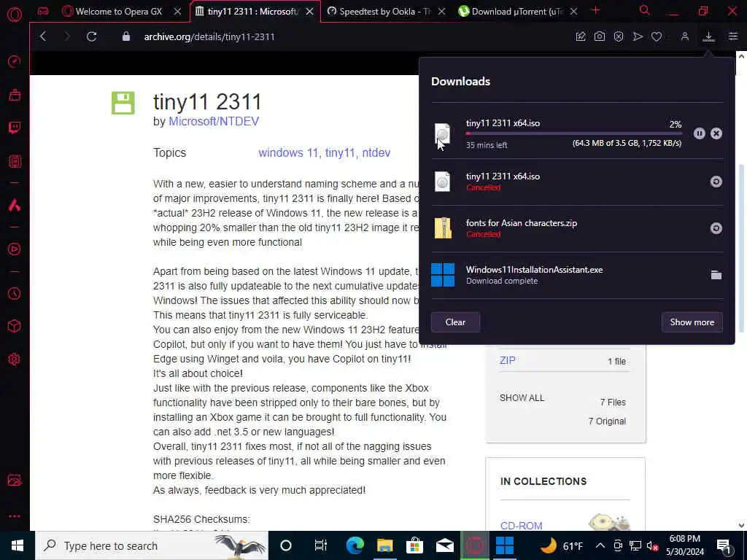Open Windows Start menu
The width and height of the screenshot is (747, 560).
[18, 545]
